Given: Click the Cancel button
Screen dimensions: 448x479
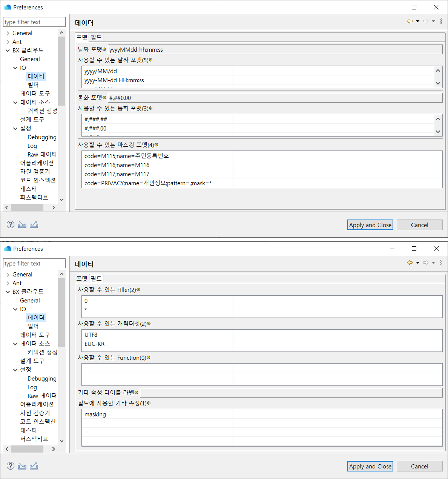Looking at the screenshot, I should (x=419, y=225).
